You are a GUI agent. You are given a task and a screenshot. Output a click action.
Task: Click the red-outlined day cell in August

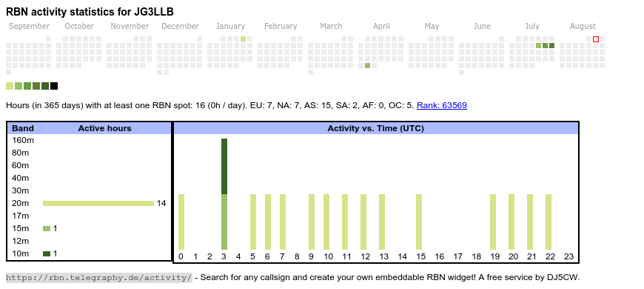(x=596, y=39)
